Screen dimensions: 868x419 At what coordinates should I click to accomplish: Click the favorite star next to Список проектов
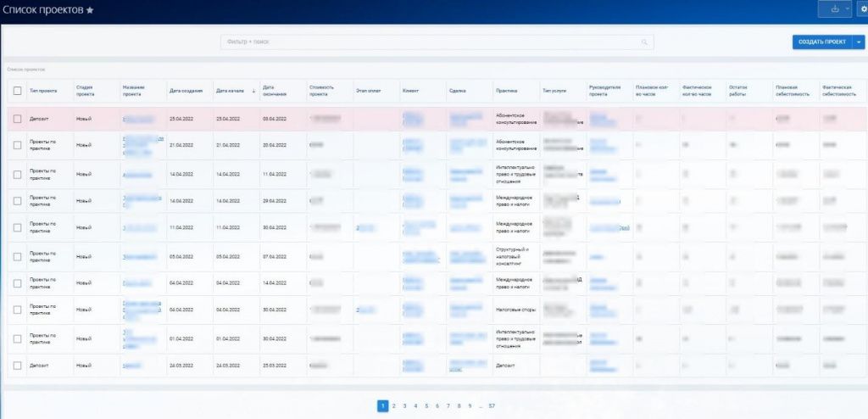pyautogui.click(x=90, y=9)
